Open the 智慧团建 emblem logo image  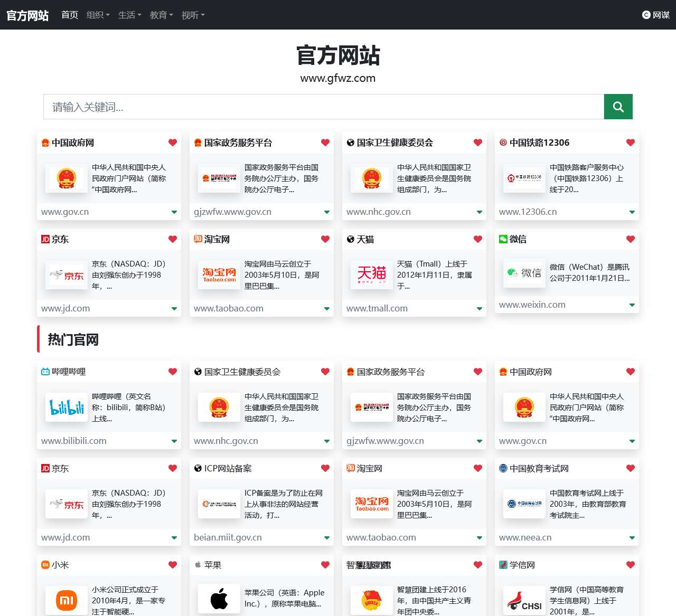(x=372, y=600)
